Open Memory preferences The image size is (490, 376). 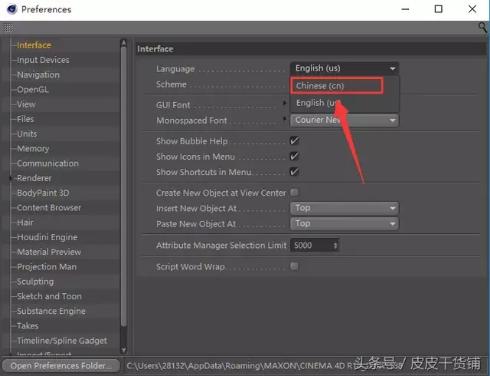33,148
